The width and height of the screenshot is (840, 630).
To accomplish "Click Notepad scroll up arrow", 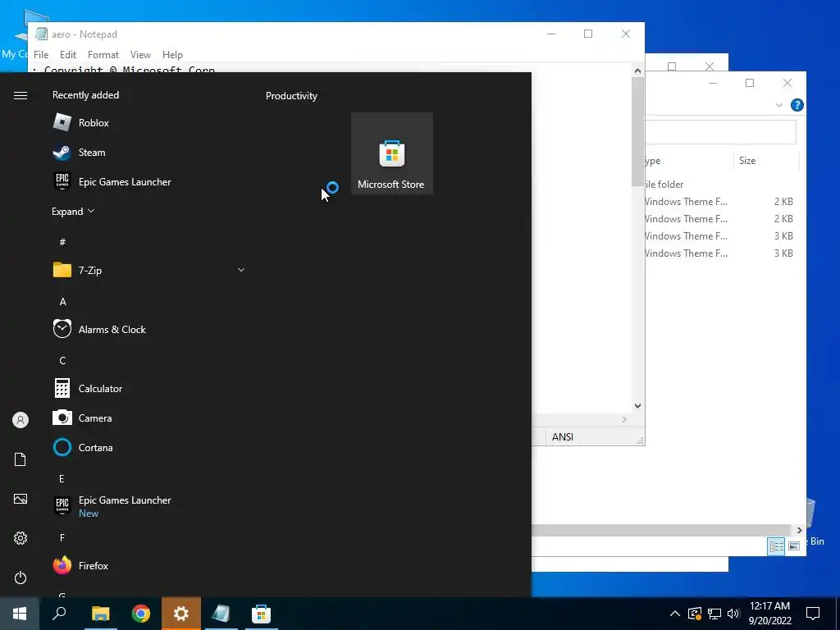I will click(637, 71).
